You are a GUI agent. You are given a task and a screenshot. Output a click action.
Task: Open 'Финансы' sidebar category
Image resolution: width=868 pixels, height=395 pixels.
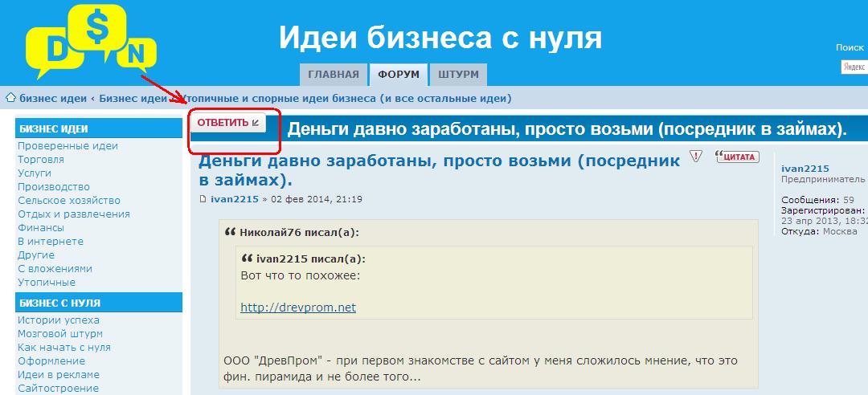coord(41,227)
